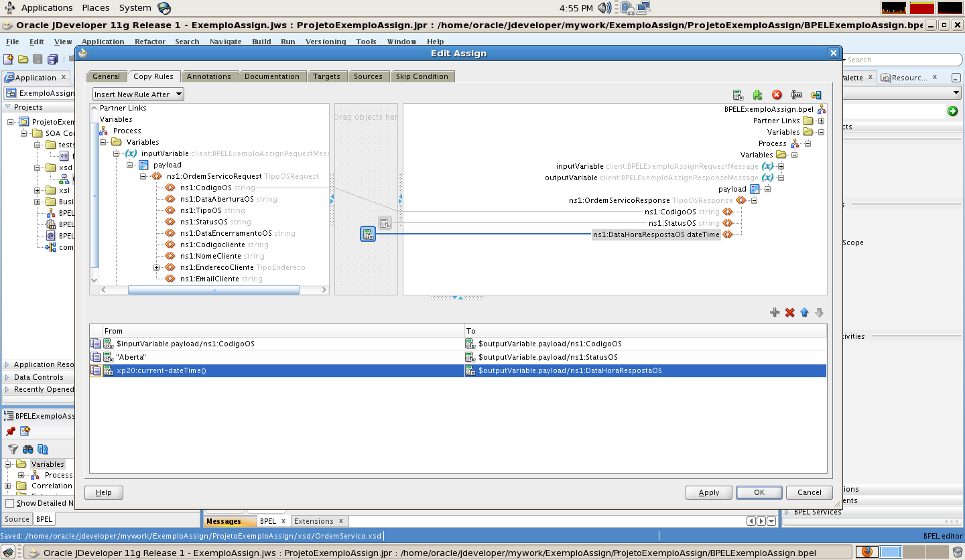
Task: Click the binoculars find icon
Action: tap(27, 449)
